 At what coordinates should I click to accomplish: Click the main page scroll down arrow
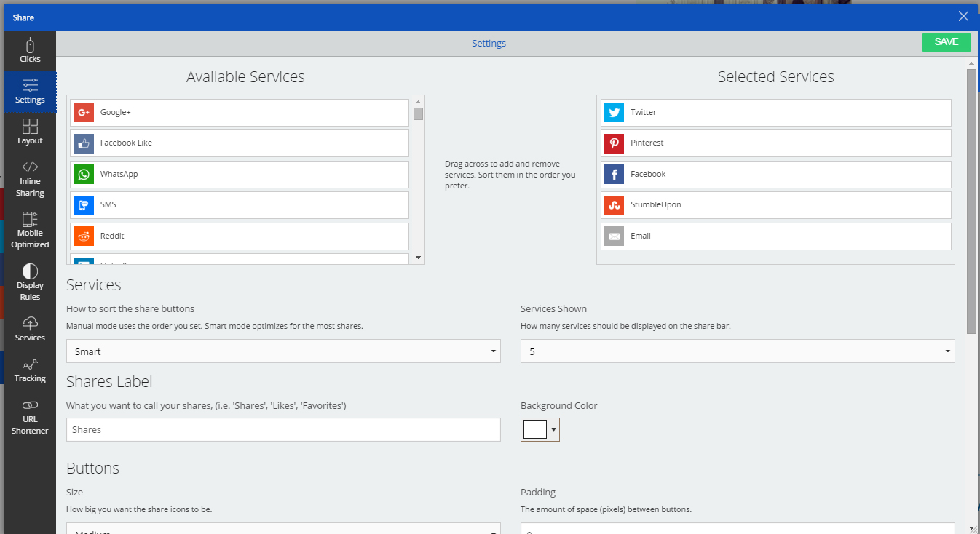tap(971, 527)
